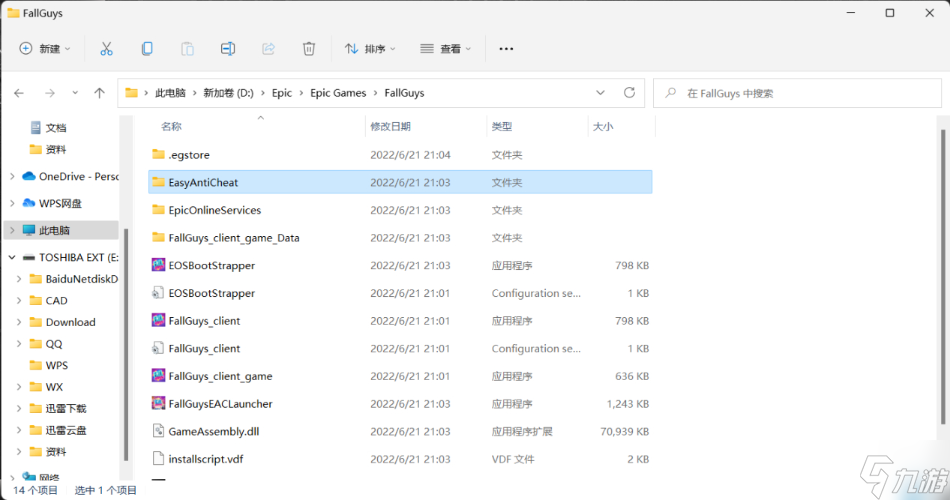The height and width of the screenshot is (500, 950).
Task: Expand the Download folder node
Action: coord(19,322)
